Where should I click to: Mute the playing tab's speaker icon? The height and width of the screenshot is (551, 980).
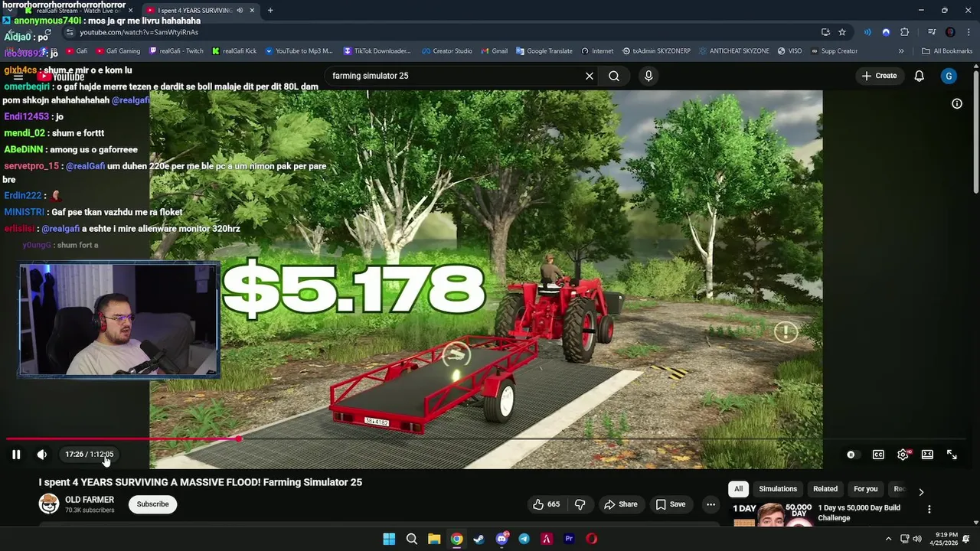240,11
